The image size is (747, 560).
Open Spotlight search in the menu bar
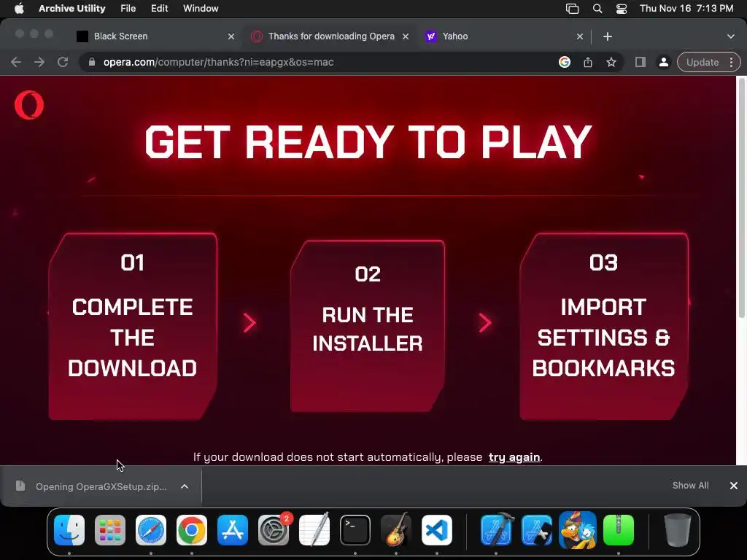pos(597,9)
